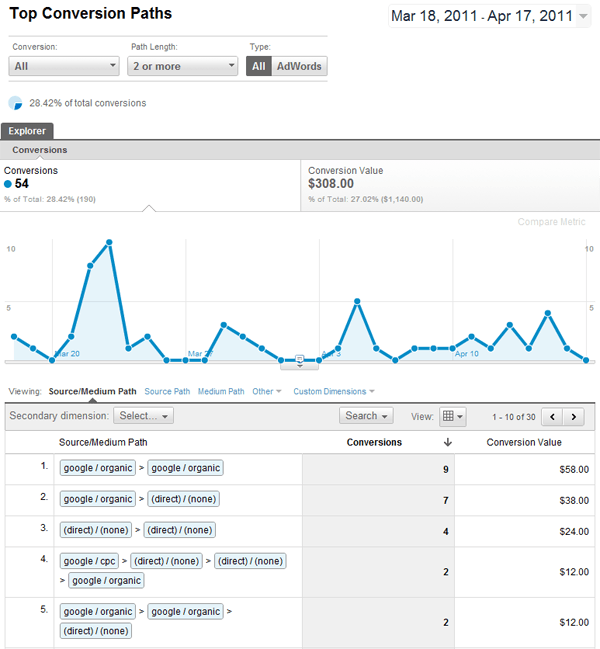The width and height of the screenshot is (600, 649).
Task: View by Source Path
Action: [x=167, y=391]
